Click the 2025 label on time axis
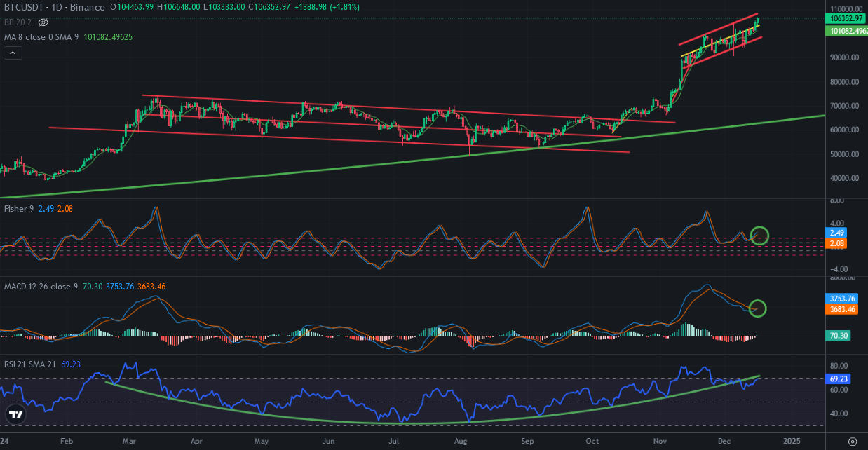Image resolution: width=868 pixels, height=450 pixels. (791, 442)
